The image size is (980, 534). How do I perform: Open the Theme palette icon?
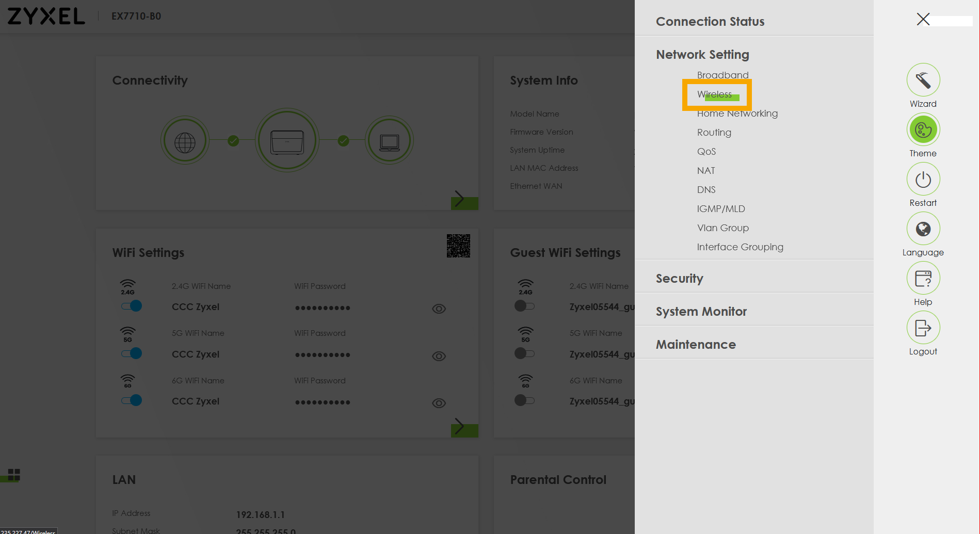(x=923, y=130)
